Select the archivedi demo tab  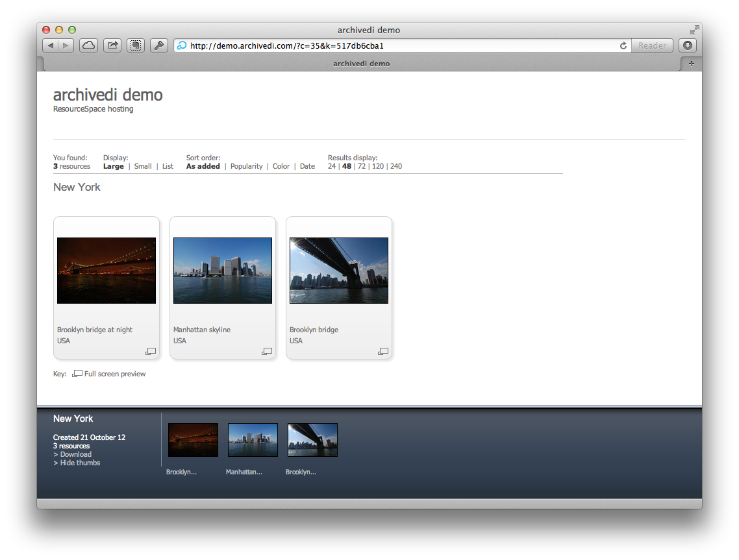point(362,64)
